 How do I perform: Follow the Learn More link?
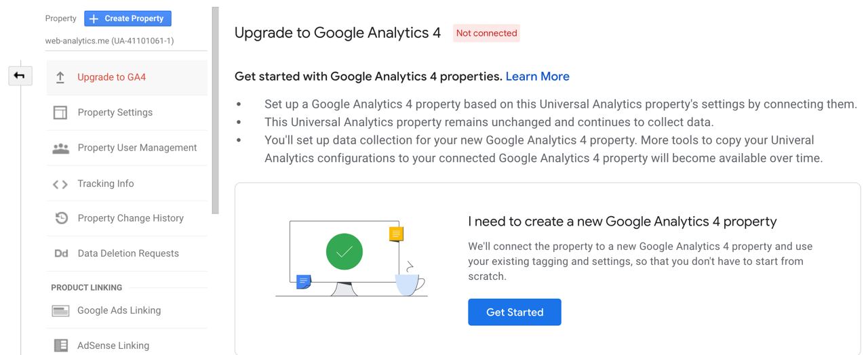[x=537, y=77]
